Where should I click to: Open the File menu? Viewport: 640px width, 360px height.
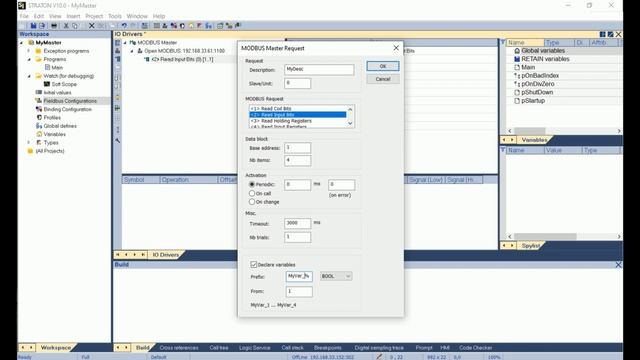(x=24, y=16)
